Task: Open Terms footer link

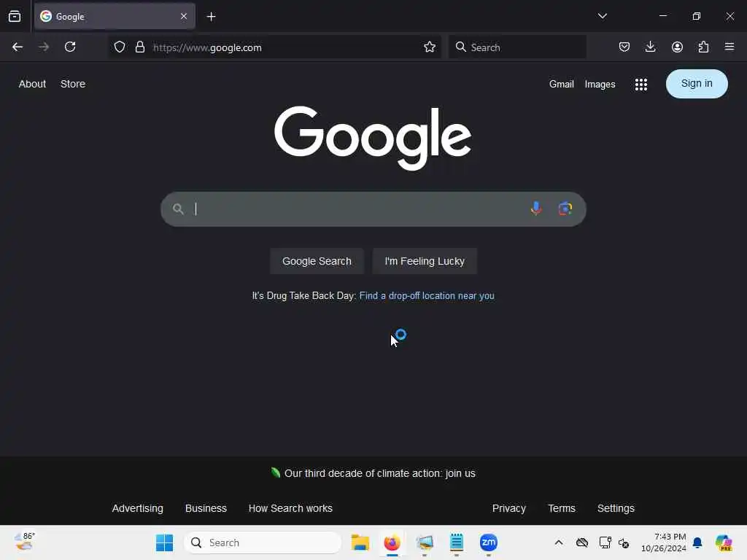Action: click(x=562, y=508)
